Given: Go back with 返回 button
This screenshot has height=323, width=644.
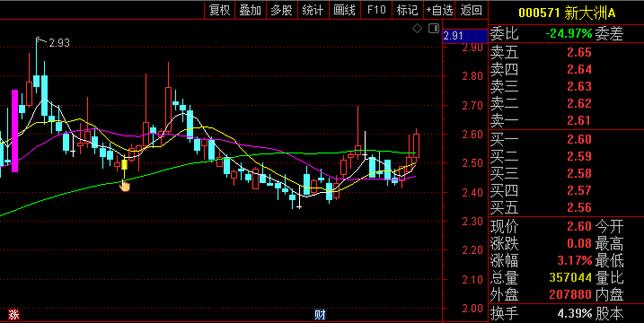Looking at the screenshot, I should click(x=471, y=10).
